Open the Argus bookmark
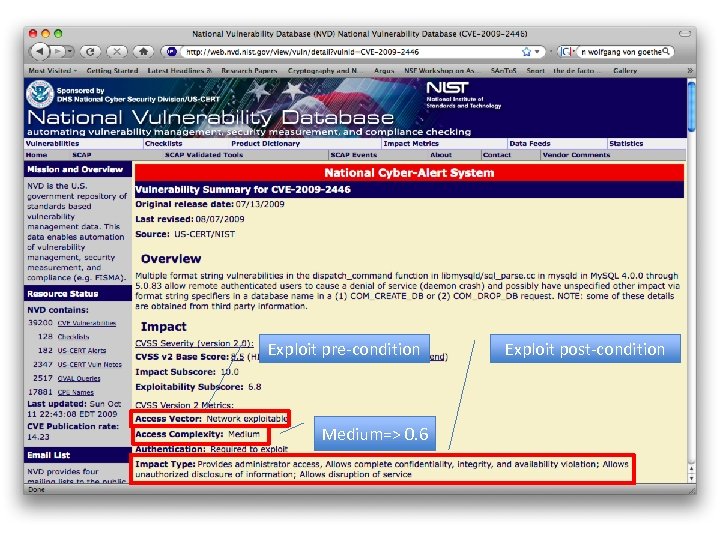 tap(384, 71)
